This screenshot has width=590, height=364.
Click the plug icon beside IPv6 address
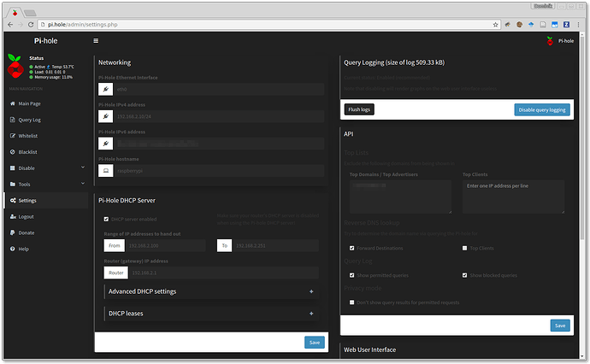106,144
